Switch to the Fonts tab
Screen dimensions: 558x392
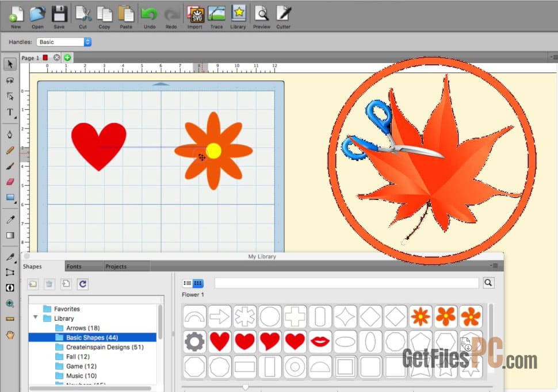74,267
